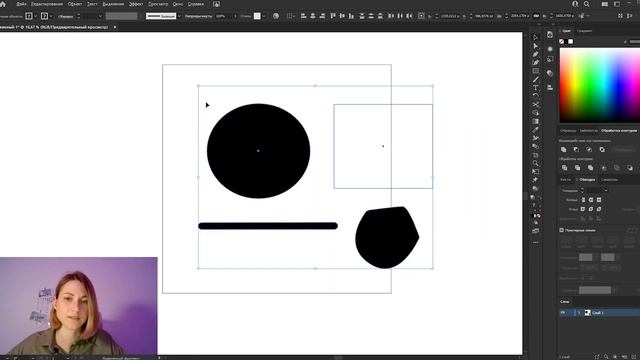Toggle the Dashed Line checkbox

click(x=562, y=230)
